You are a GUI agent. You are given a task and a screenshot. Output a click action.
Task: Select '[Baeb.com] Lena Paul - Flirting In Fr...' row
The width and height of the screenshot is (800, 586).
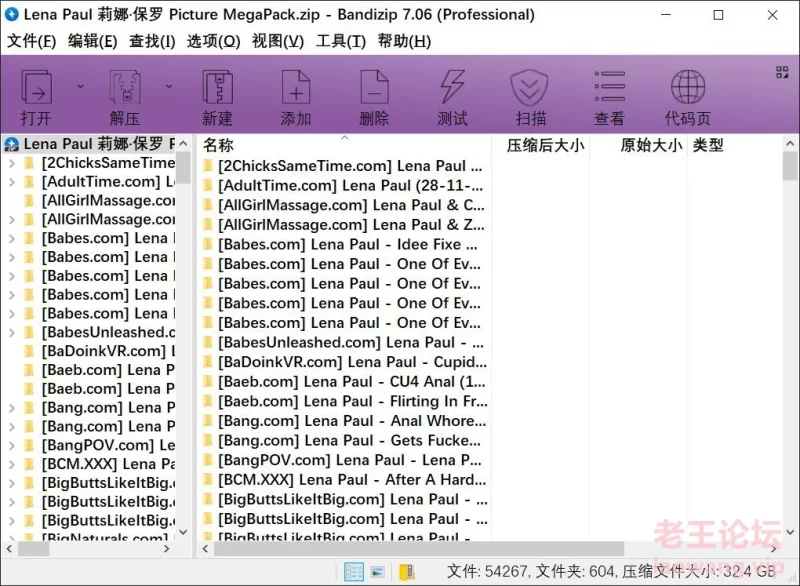pyautogui.click(x=344, y=401)
